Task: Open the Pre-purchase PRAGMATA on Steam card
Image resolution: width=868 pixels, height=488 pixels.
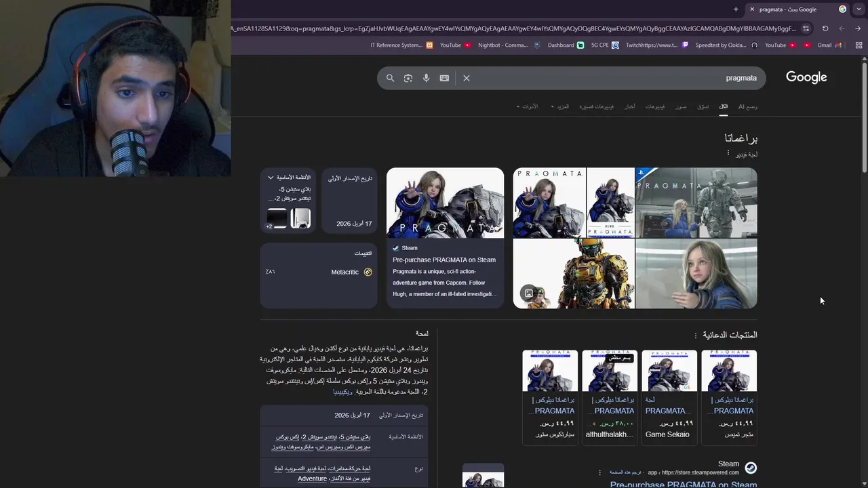Action: (x=445, y=238)
